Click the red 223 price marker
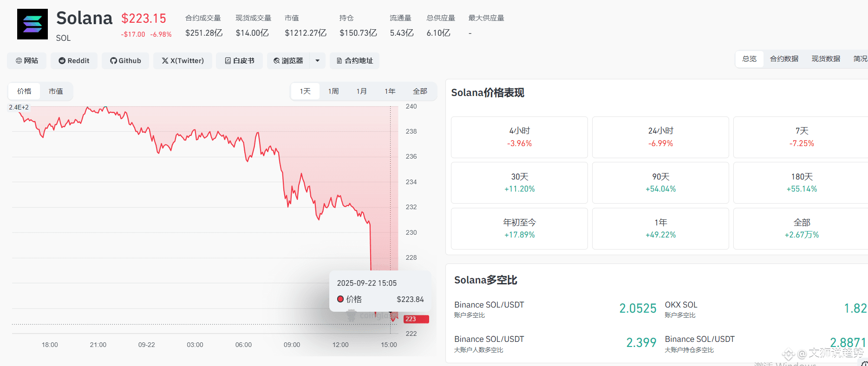Viewport: 868px width, 366px height. tap(416, 319)
